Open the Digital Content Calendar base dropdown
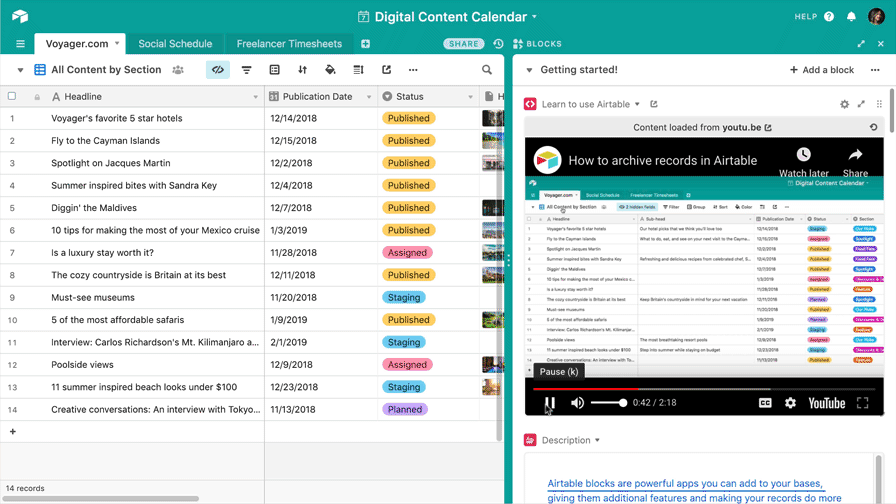The height and width of the screenshot is (504, 896). pyautogui.click(x=534, y=17)
